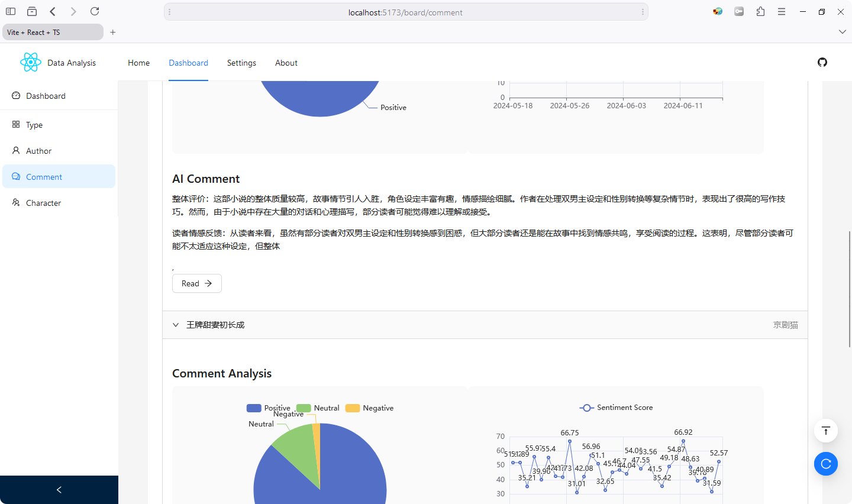The image size is (852, 504).
Task: Click the Data Analysis site title
Action: click(72, 63)
